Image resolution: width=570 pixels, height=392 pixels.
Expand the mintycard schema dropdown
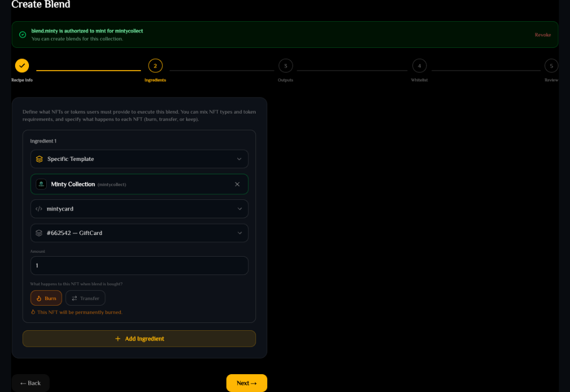click(x=139, y=209)
